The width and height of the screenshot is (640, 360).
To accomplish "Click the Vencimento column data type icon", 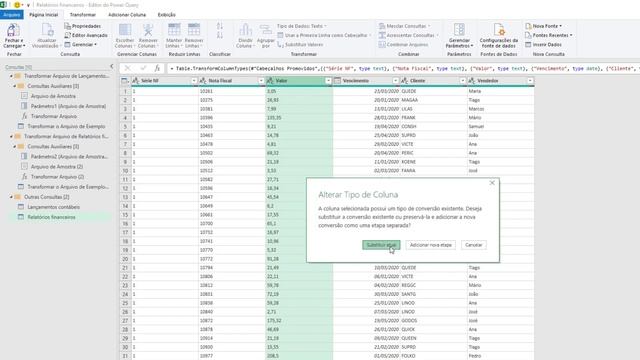I will (x=337, y=81).
